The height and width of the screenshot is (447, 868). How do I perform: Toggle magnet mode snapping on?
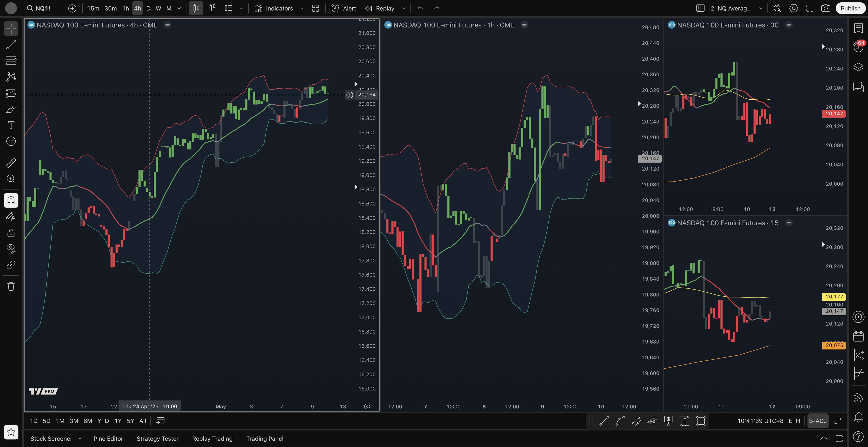pos(11,201)
